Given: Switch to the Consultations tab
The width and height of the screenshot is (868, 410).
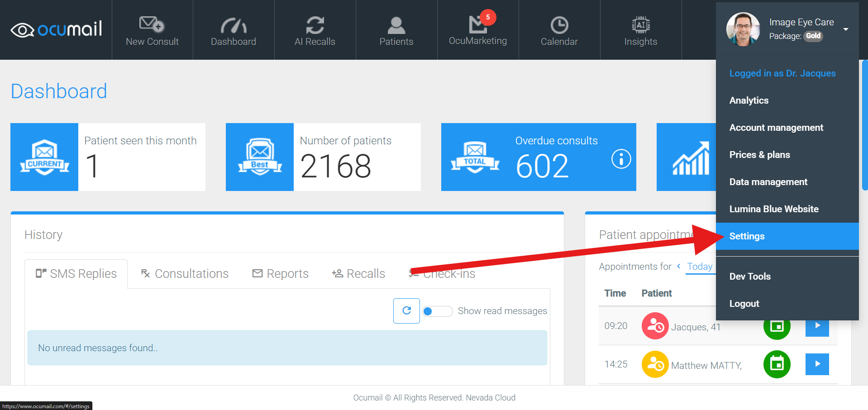Looking at the screenshot, I should (x=185, y=274).
